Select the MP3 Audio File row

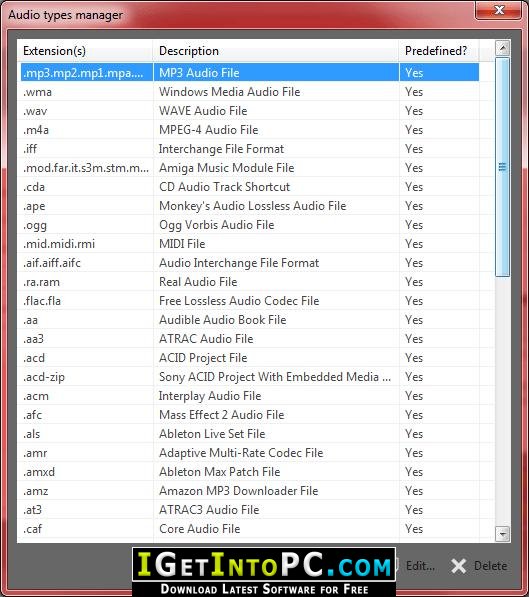[250, 72]
